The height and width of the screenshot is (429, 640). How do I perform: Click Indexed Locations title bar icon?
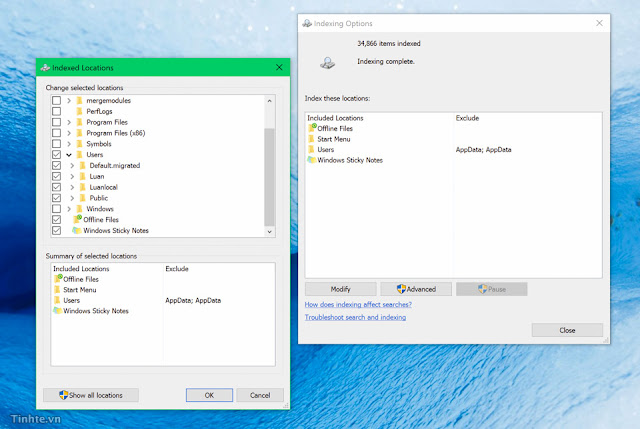point(45,67)
